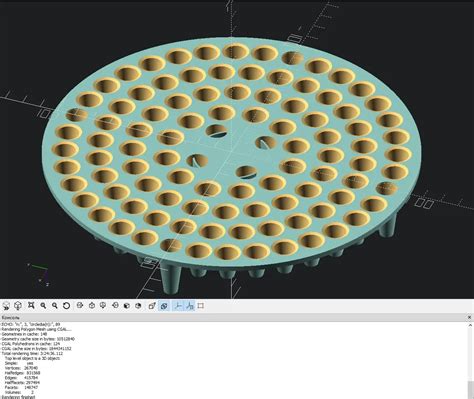The width and height of the screenshot is (474, 399).
Task: Click the 'Vertices' console line
Action: 21,368
